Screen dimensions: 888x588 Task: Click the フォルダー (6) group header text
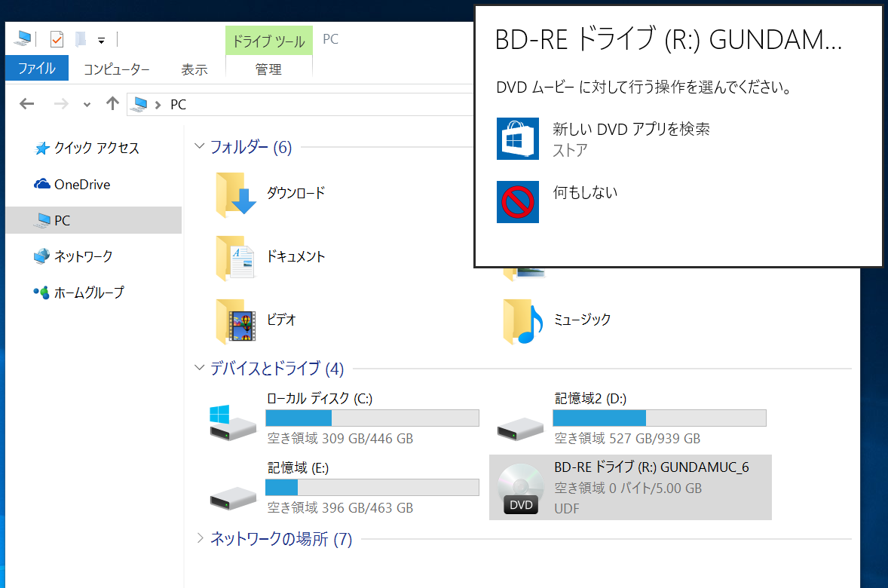tap(251, 147)
